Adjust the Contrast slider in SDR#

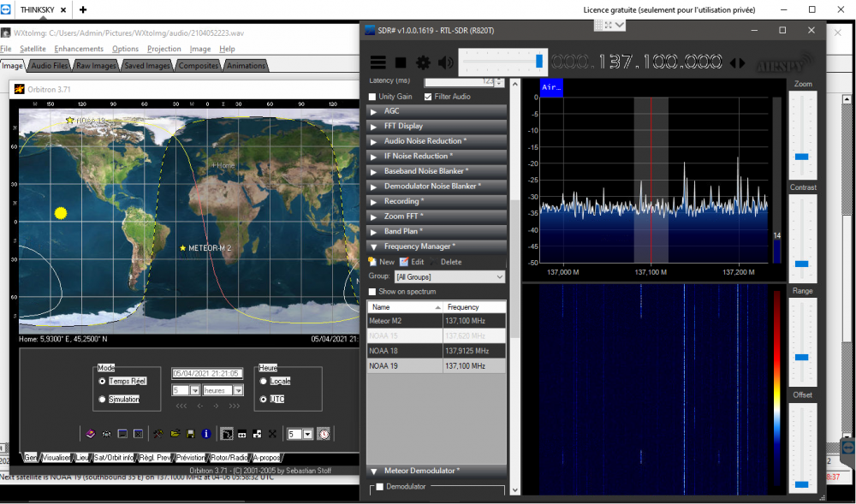point(801,264)
